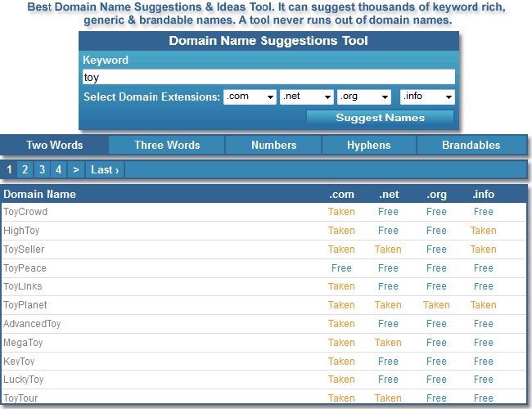The image size is (532, 409).
Task: Jump to results page 4
Action: [x=58, y=169]
